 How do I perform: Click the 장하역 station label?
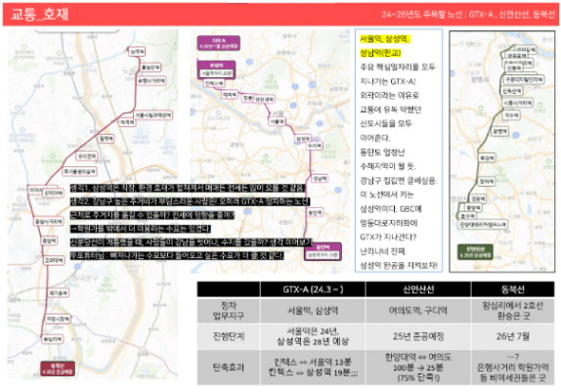click(x=487, y=182)
